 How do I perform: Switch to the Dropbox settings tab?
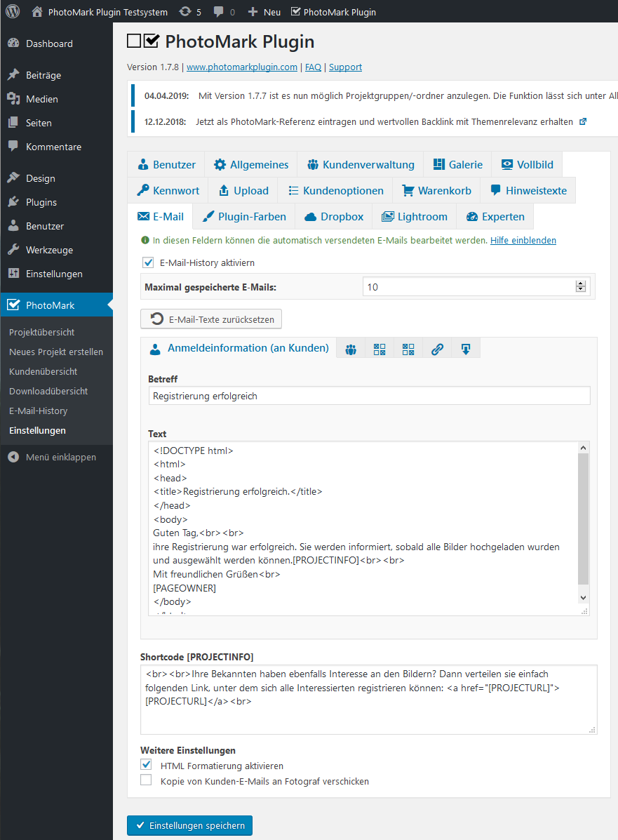pyautogui.click(x=334, y=217)
